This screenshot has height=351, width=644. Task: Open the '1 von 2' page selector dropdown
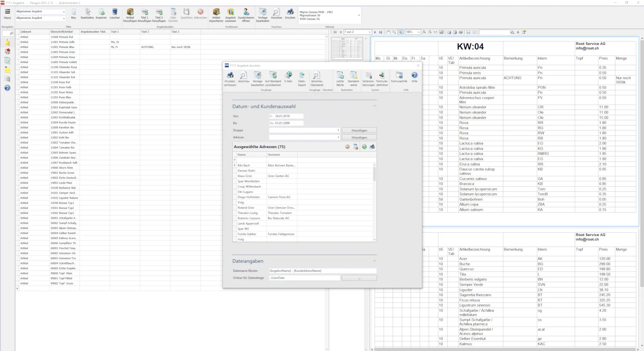tap(369, 32)
